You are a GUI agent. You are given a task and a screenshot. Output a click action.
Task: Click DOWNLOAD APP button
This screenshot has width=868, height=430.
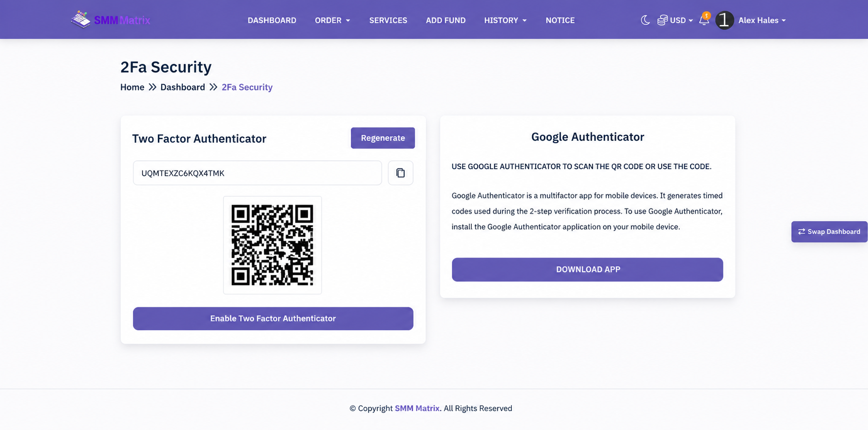tap(587, 269)
